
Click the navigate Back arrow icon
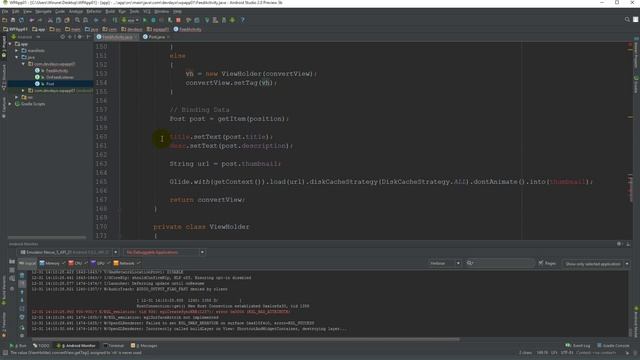coord(96,20)
